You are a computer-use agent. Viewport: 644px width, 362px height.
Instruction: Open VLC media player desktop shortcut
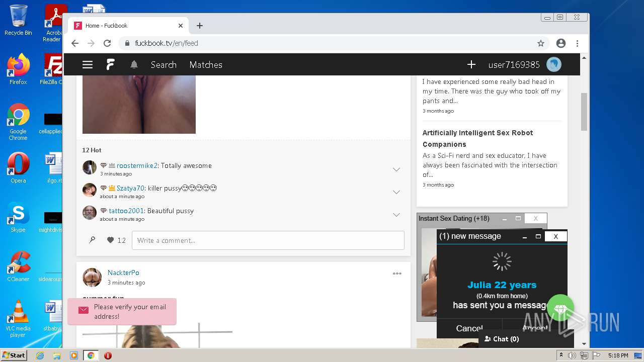18,319
